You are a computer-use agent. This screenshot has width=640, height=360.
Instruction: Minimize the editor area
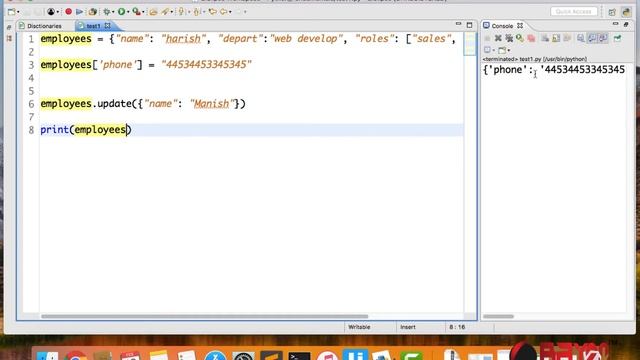458,24
